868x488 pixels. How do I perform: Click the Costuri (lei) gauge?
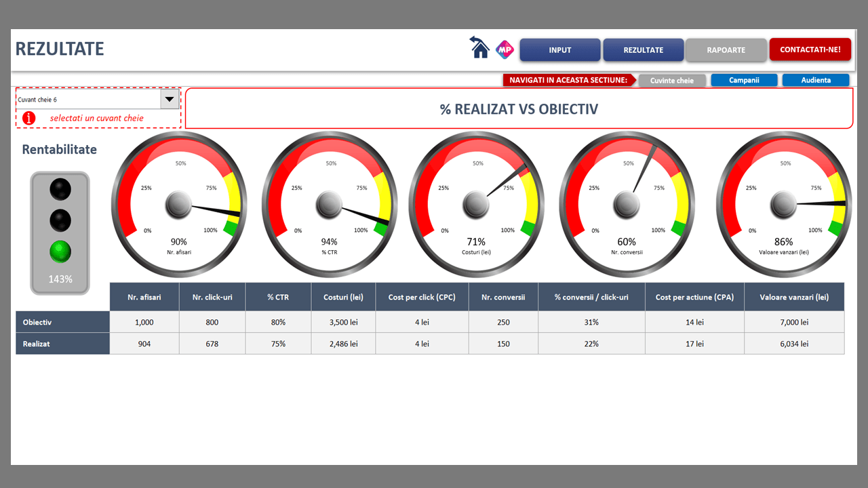coord(476,203)
